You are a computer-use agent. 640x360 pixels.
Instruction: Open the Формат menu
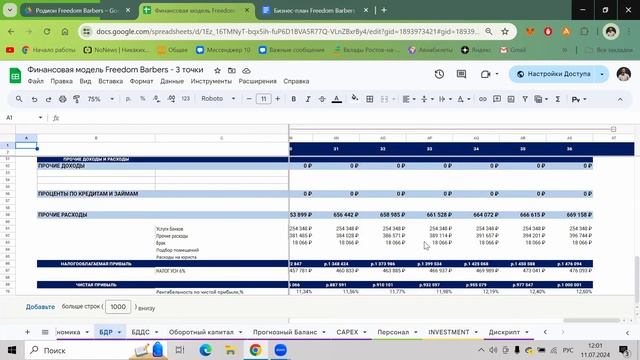tap(141, 81)
